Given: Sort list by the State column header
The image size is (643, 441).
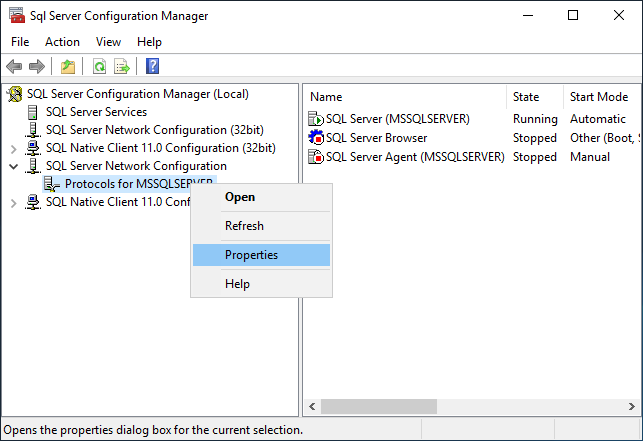Looking at the screenshot, I should pyautogui.click(x=526, y=97).
